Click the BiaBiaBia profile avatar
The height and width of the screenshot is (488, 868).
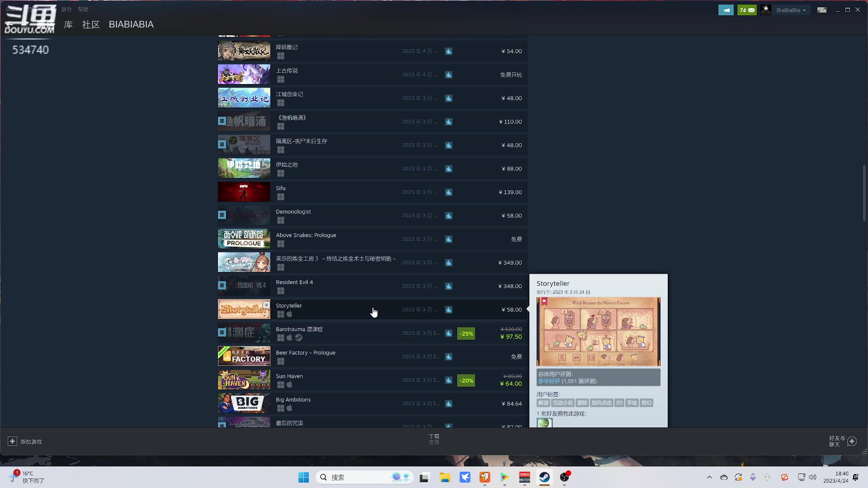coord(766,10)
